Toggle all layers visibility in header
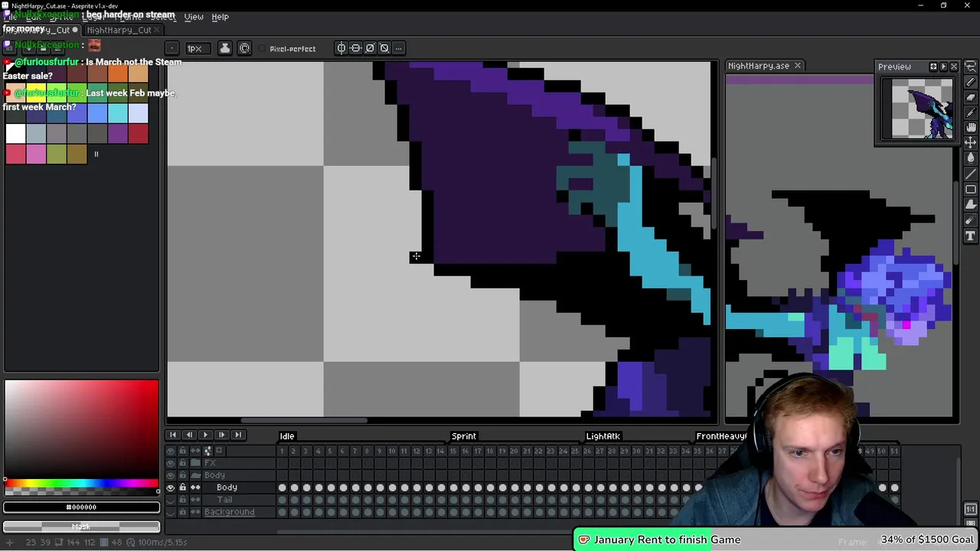980x551 pixels. (171, 451)
